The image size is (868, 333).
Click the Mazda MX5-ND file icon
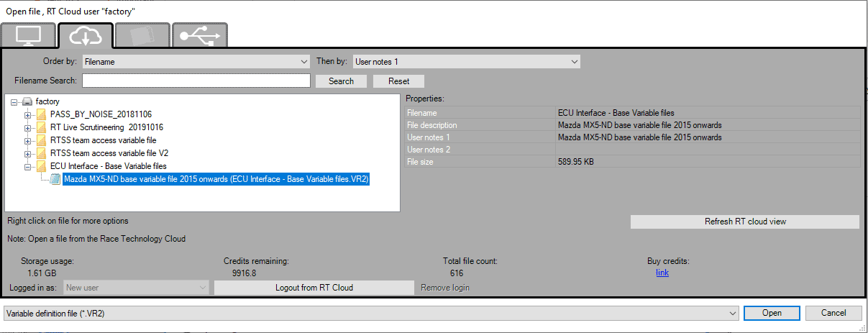(55, 179)
